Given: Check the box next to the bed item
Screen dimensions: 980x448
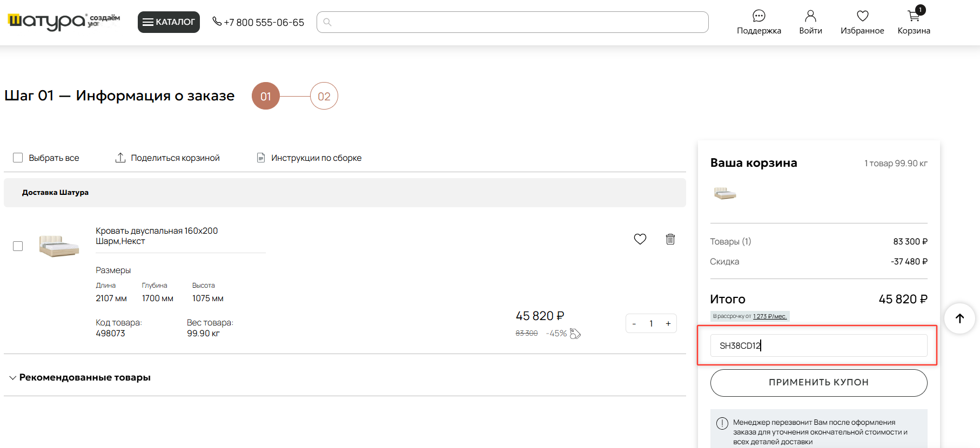Looking at the screenshot, I should (x=18, y=246).
